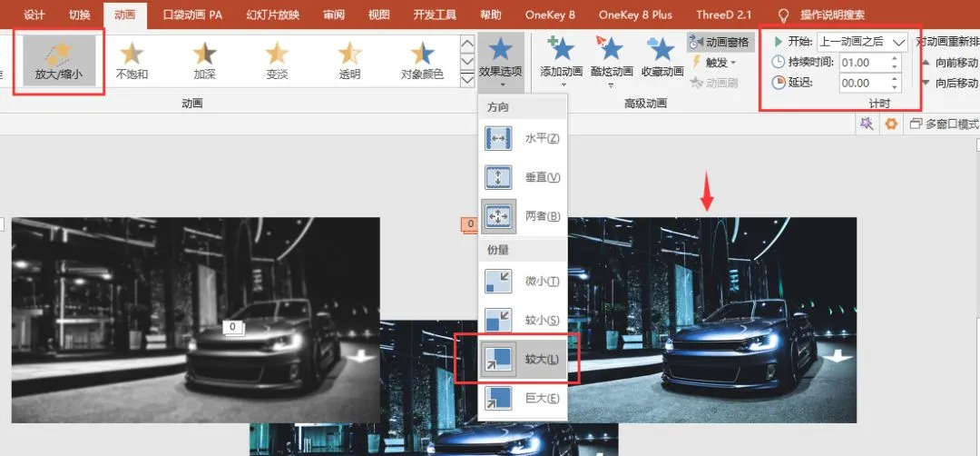Apply the 加深 animation effect
This screenshot has width=980, height=456.
pos(204,61)
